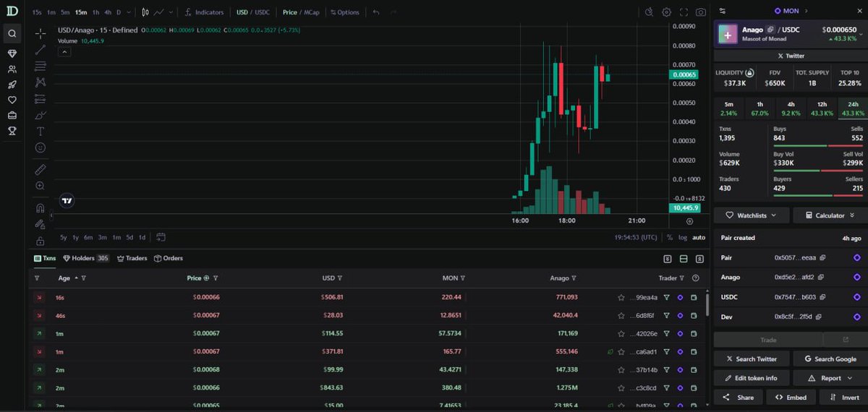Click Search Twitter button

tap(750, 359)
